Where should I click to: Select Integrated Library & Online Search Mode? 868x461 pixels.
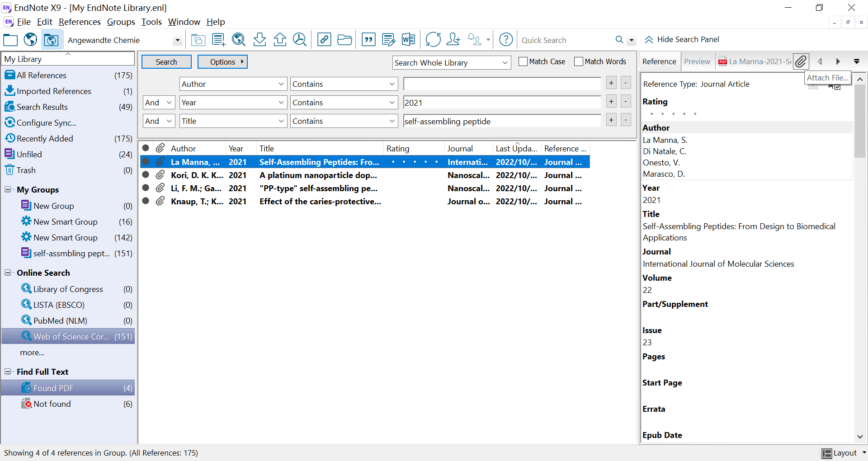(x=51, y=40)
